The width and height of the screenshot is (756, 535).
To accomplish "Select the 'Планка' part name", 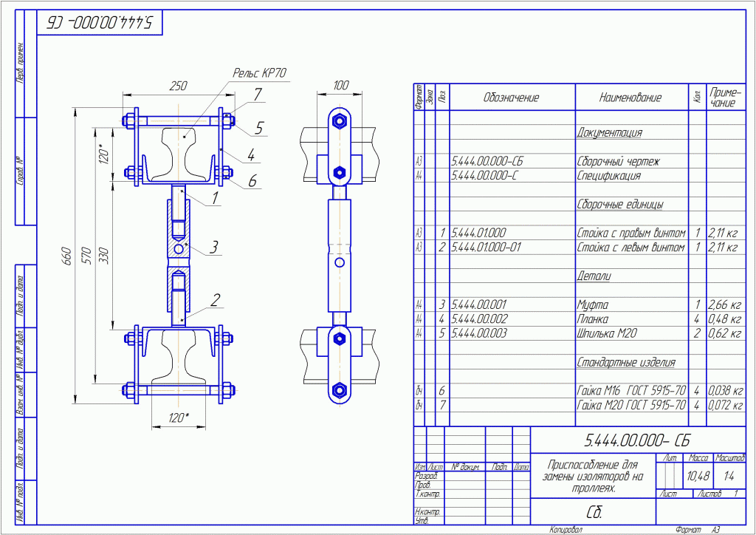I will 593,319.
